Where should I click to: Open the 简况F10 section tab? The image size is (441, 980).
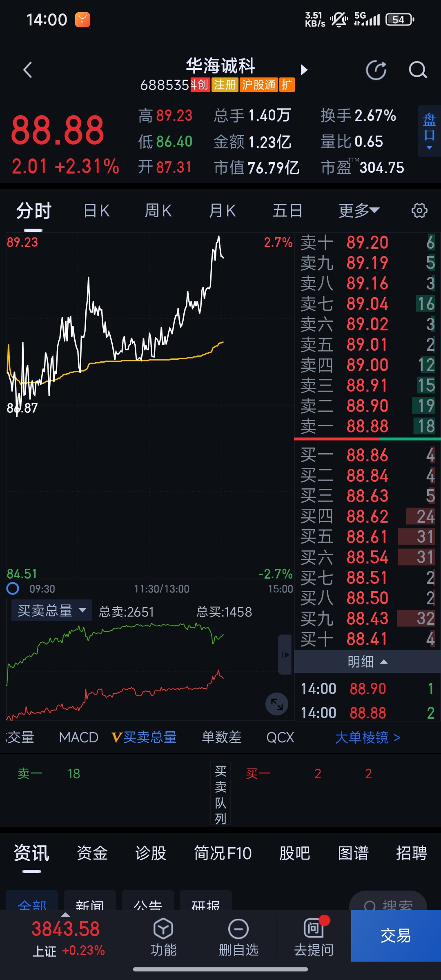223,853
